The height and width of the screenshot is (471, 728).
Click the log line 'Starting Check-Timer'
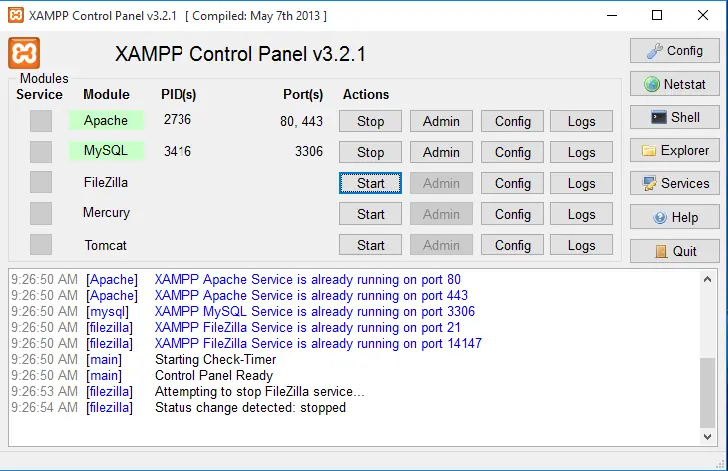[x=215, y=359]
